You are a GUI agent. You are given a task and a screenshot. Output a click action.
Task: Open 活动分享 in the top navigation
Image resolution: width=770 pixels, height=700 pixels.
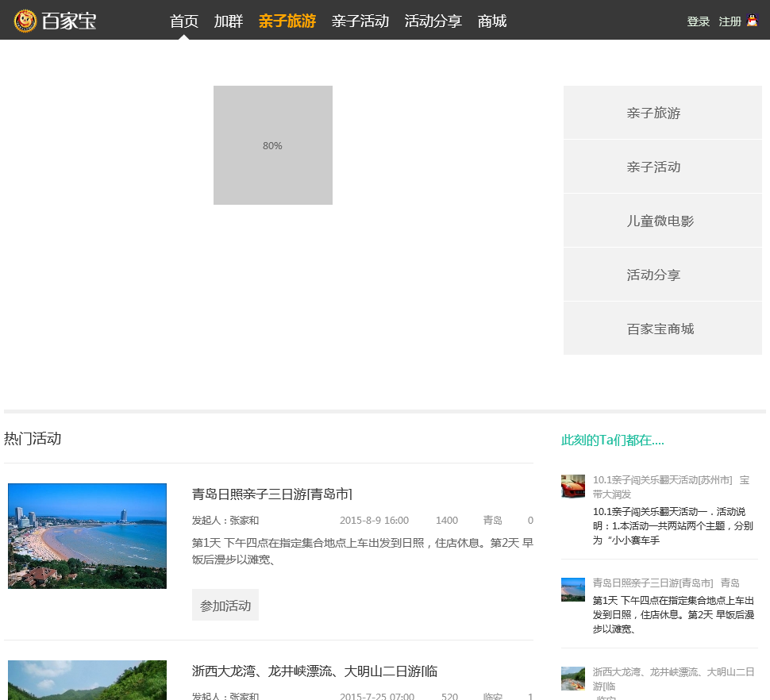click(433, 21)
